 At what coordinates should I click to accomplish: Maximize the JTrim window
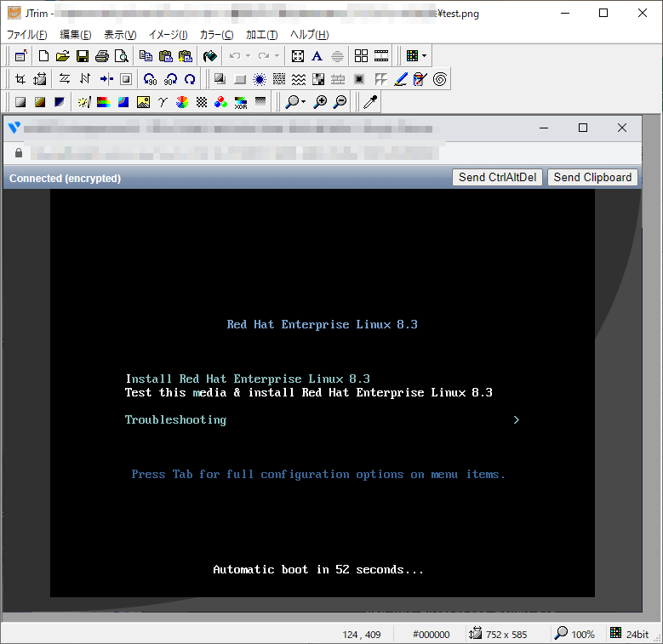click(x=603, y=13)
